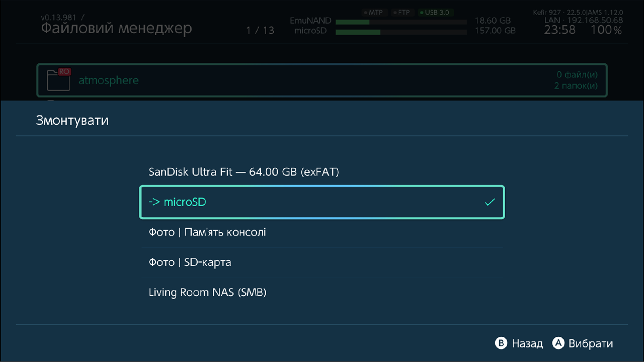644x362 pixels.
Task: Click the 18.60 GB EmuNAND value
Action: pyautogui.click(x=492, y=21)
